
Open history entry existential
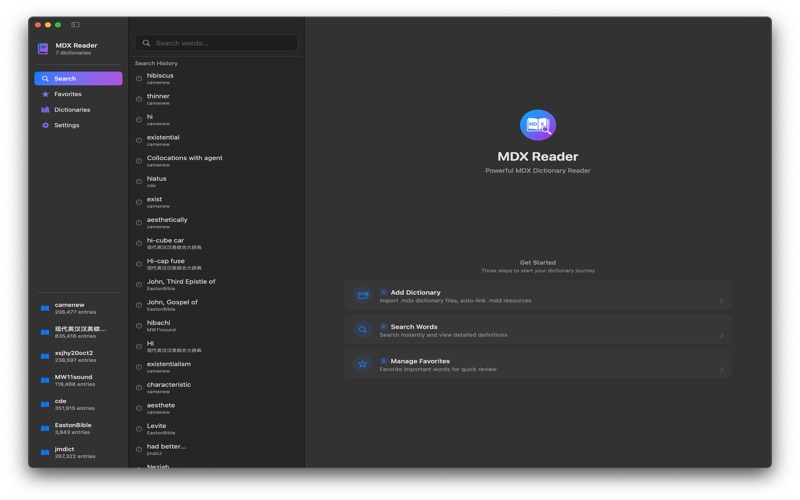(x=216, y=140)
